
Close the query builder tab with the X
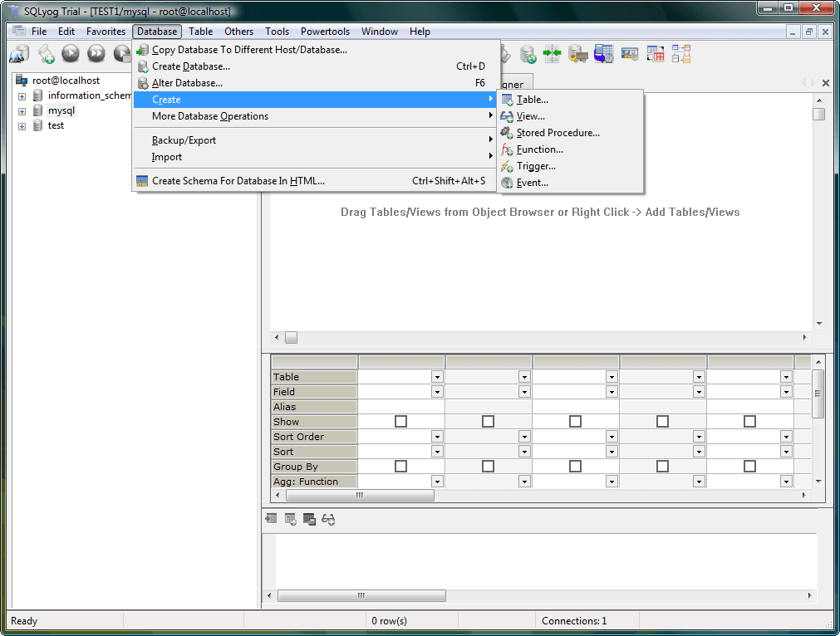coord(826,83)
